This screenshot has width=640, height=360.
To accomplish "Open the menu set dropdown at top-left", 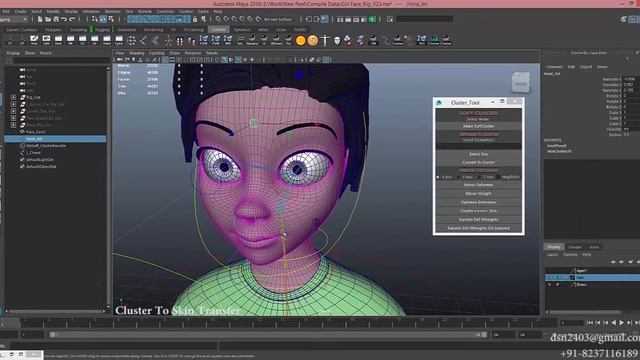I will pos(13,19).
